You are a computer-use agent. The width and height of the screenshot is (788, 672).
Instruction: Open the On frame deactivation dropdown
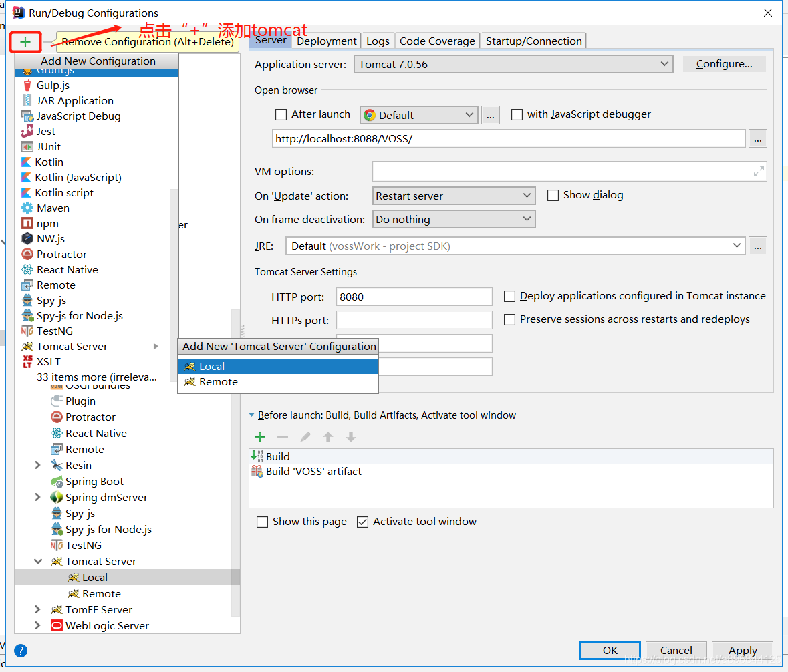[x=454, y=219]
